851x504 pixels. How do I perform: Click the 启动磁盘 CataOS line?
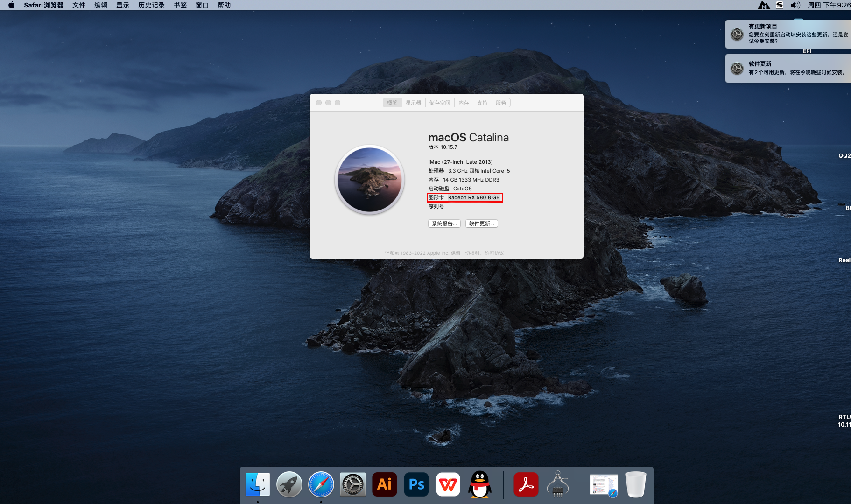pyautogui.click(x=450, y=189)
